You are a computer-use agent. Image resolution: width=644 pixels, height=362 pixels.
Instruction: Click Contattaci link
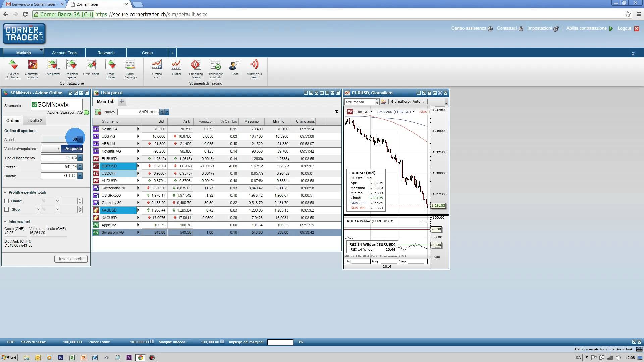coord(506,28)
